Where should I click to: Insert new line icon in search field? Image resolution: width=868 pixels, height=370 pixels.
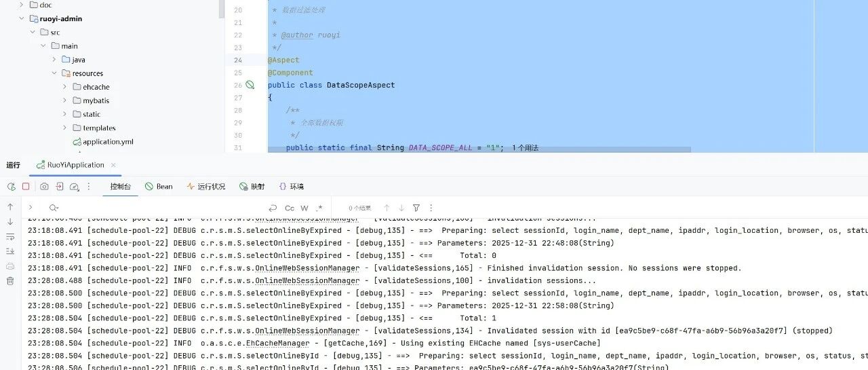273,208
